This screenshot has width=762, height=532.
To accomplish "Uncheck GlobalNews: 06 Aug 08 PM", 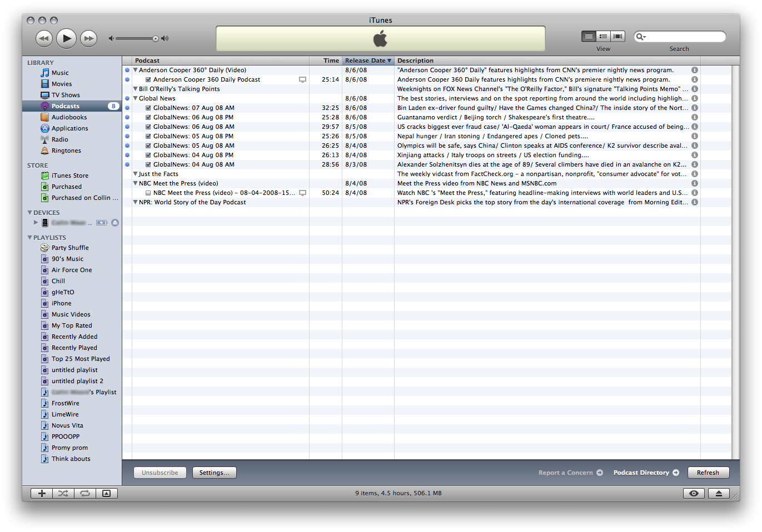I will pyautogui.click(x=148, y=117).
